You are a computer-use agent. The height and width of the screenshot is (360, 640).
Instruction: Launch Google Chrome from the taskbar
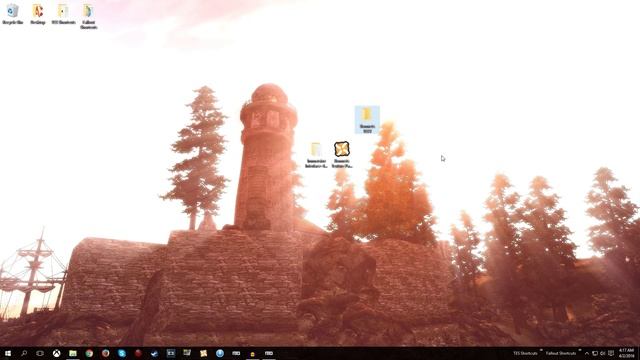point(89,353)
